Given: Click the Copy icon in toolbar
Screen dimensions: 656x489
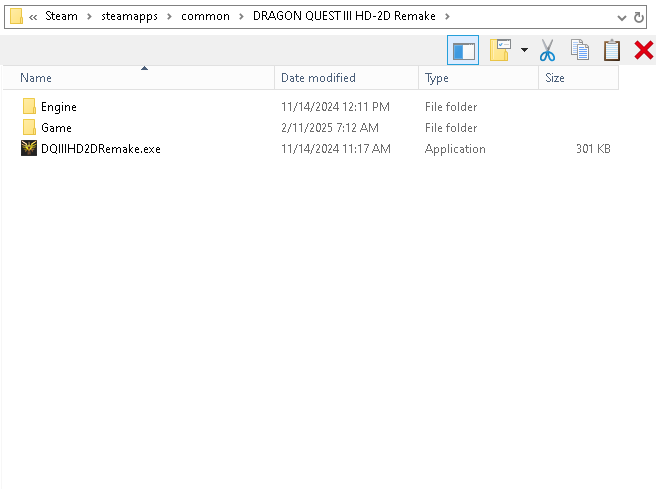Looking at the screenshot, I should (580, 50).
